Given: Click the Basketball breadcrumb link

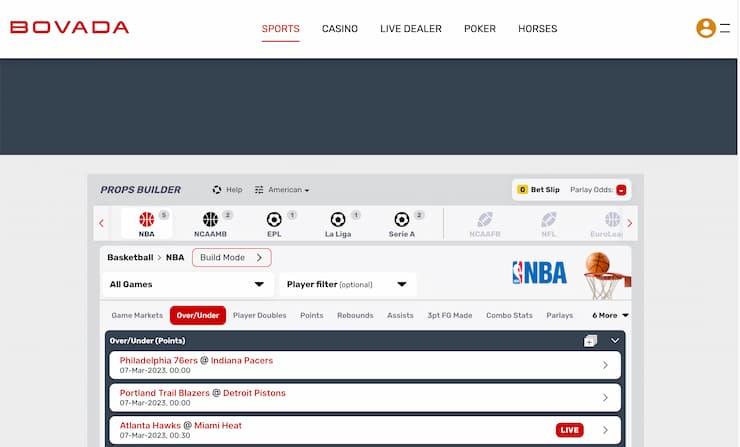Looking at the screenshot, I should click(x=130, y=257).
